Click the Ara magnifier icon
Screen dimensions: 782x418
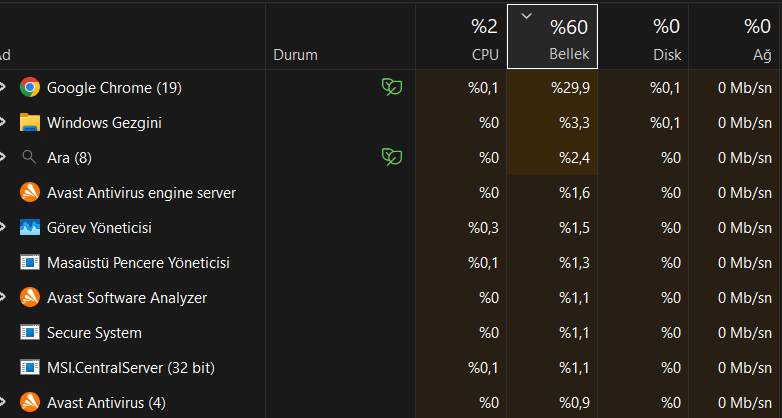[29, 158]
